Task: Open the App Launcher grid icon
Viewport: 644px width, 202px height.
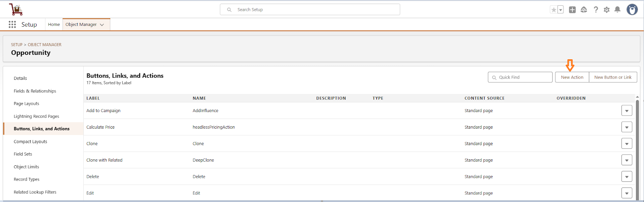Action: (x=12, y=25)
